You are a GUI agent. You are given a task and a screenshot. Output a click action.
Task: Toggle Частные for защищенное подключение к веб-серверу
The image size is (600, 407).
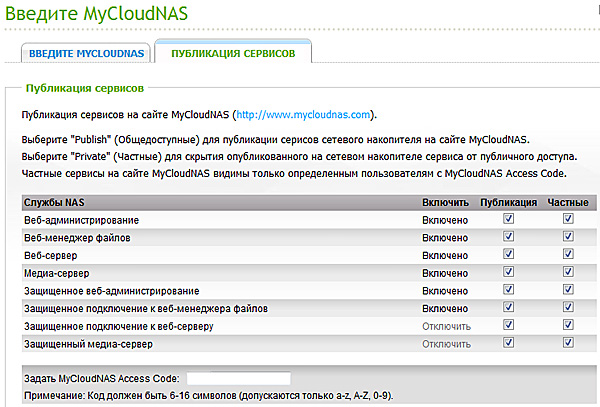click(568, 326)
